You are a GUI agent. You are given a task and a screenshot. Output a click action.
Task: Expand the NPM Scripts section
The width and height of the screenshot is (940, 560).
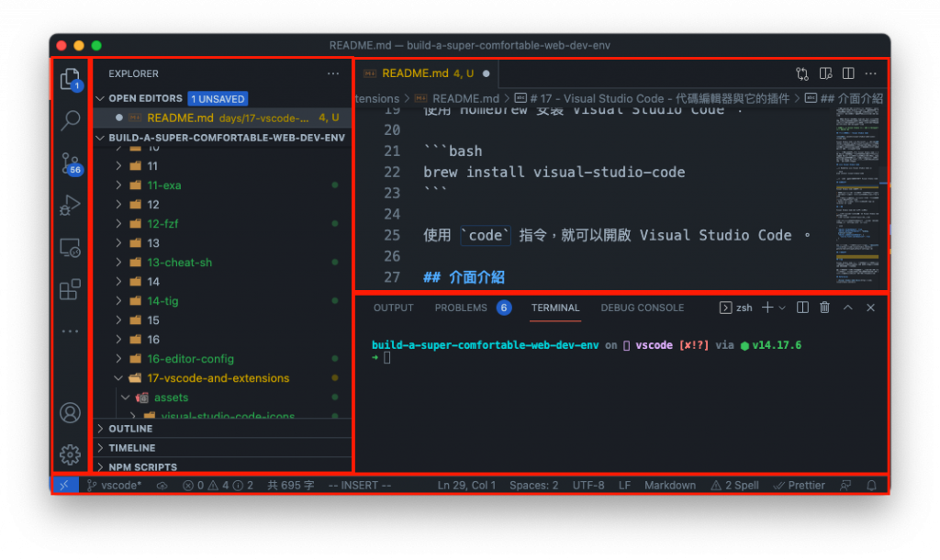tap(100, 467)
